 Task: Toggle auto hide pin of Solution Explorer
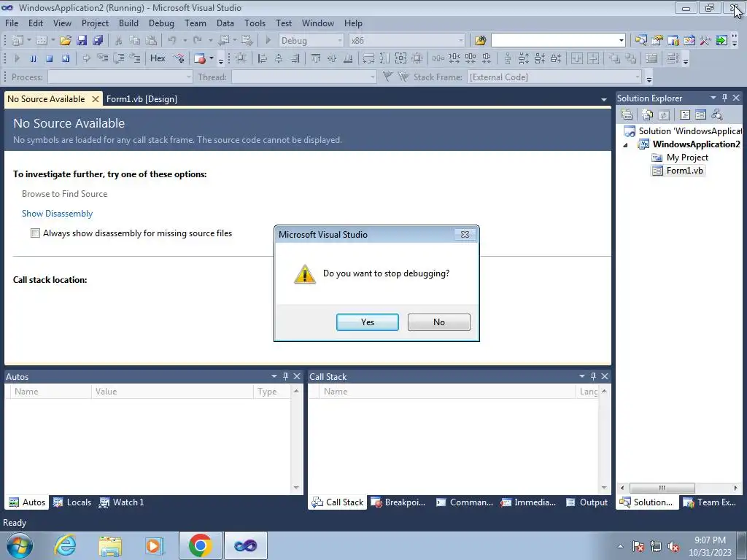(x=724, y=98)
